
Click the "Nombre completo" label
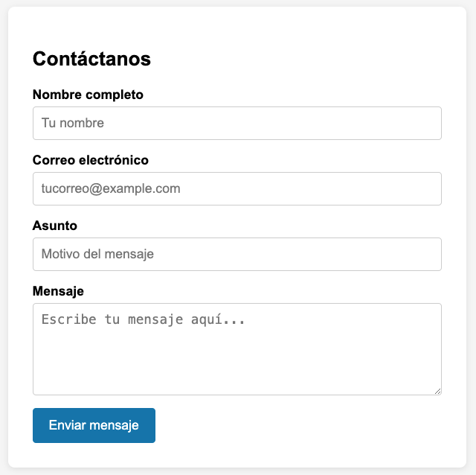[88, 95]
